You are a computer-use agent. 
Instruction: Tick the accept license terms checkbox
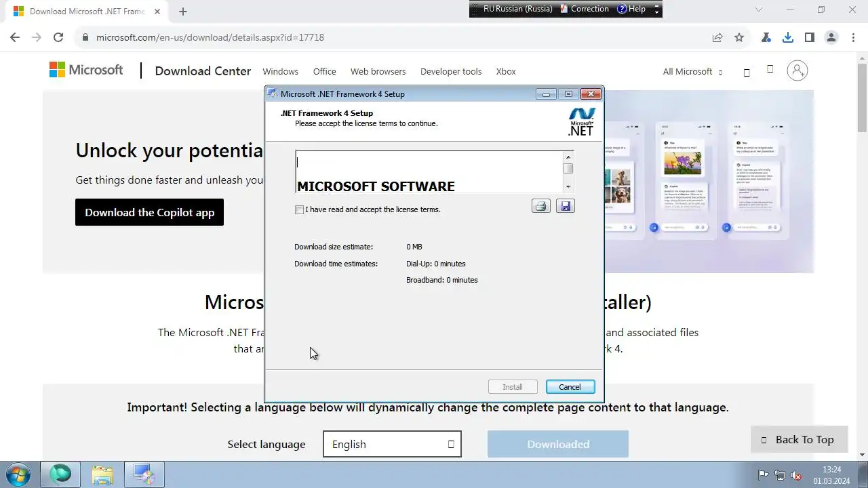click(x=299, y=210)
